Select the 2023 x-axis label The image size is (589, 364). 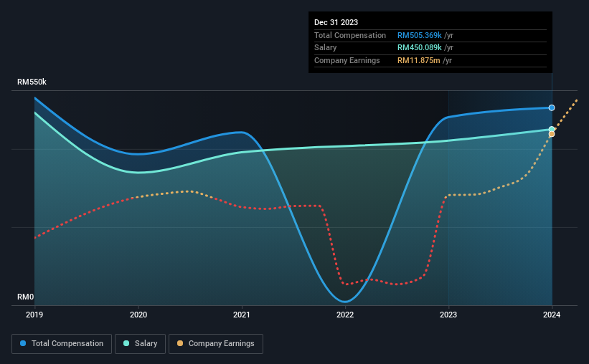point(448,315)
